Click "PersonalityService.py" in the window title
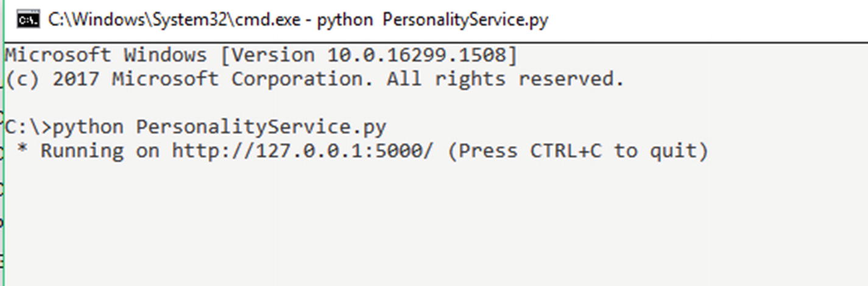This screenshot has height=286, width=868. [x=465, y=20]
